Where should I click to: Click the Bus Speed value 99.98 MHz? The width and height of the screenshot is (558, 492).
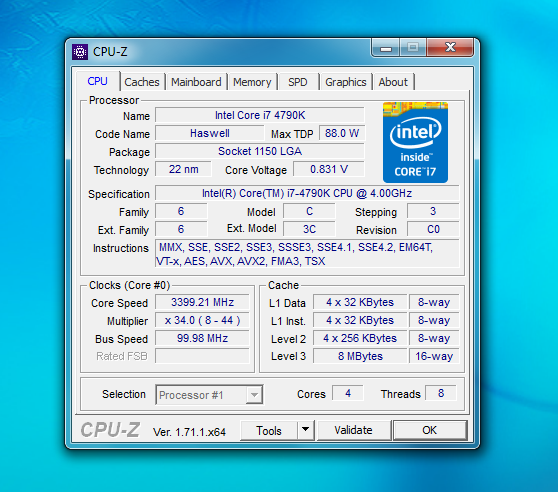coord(202,338)
